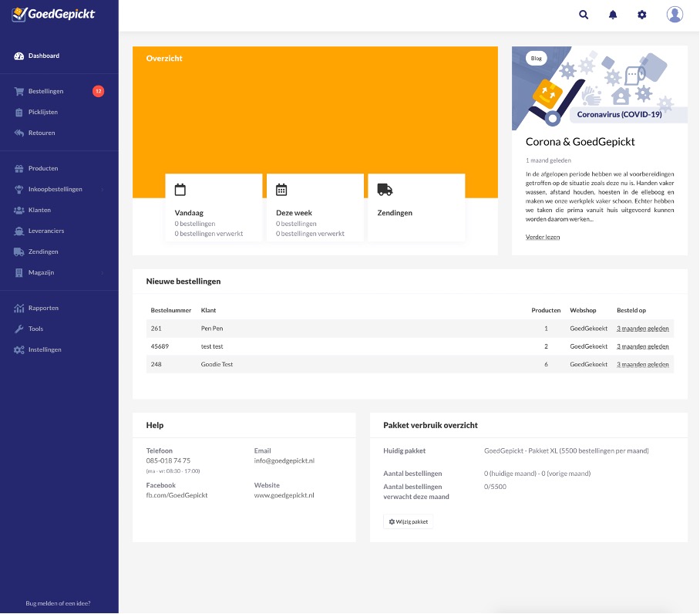Open the Vandaag overview card

pyautogui.click(x=214, y=207)
